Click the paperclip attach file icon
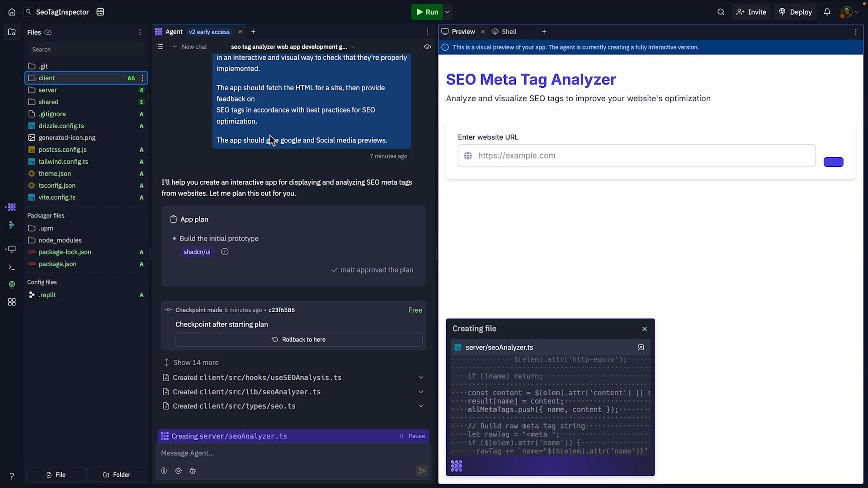 [x=164, y=471]
